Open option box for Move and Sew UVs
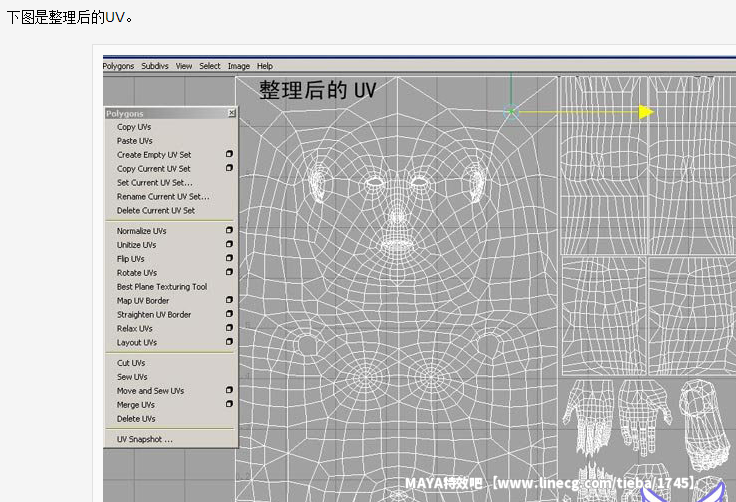Image resolution: width=736 pixels, height=502 pixels. (x=229, y=390)
